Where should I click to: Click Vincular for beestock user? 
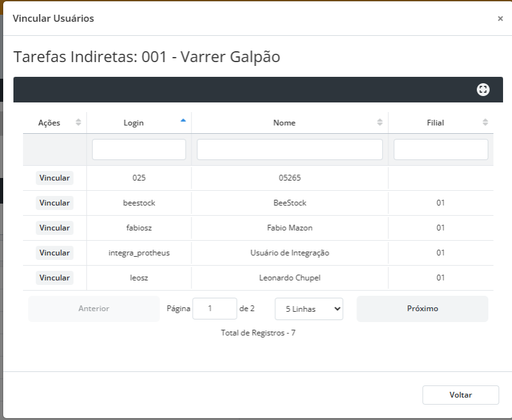click(x=54, y=203)
